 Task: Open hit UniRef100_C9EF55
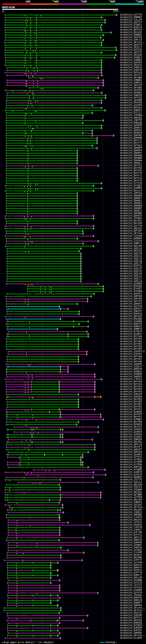coord(131,120)
